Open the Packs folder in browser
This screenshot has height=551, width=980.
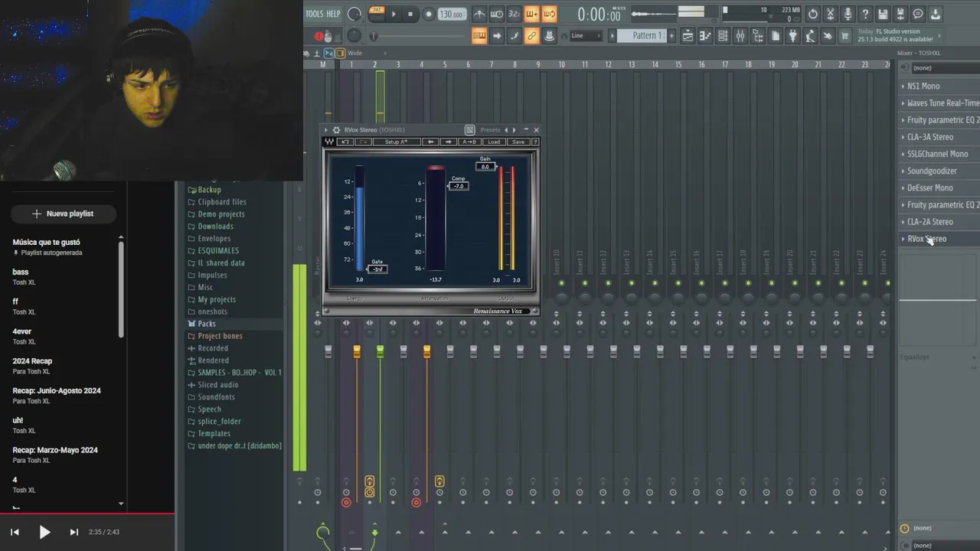click(x=207, y=324)
